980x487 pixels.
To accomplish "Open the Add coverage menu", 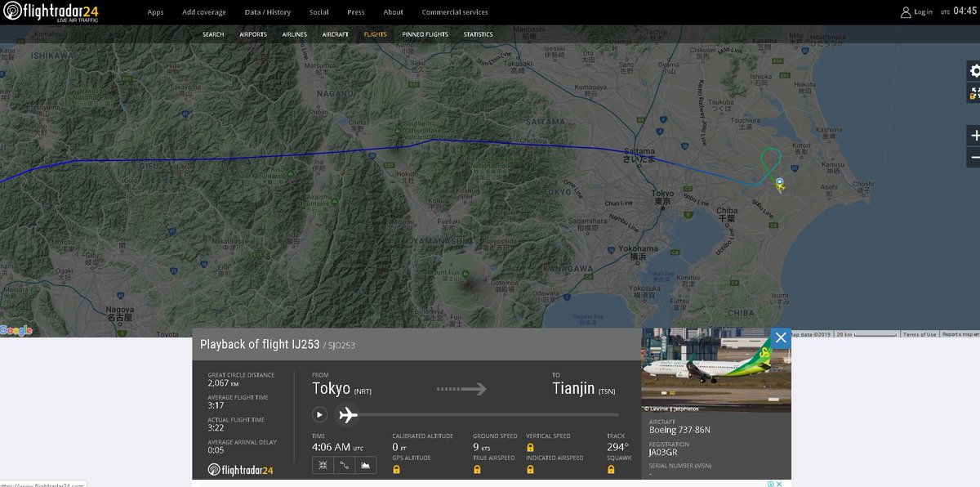I will click(204, 12).
